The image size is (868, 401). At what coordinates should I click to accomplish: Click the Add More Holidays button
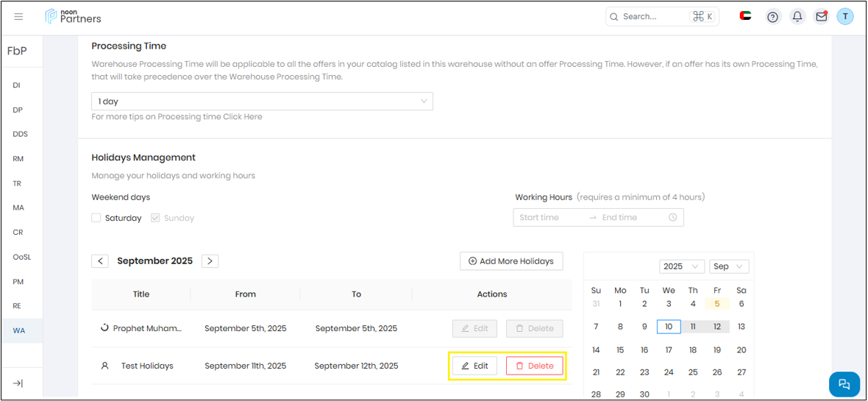click(511, 261)
